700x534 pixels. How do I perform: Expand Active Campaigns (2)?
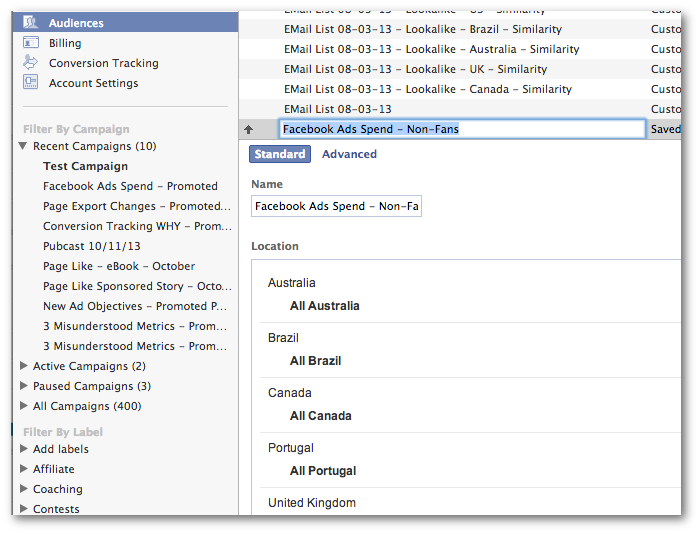(x=24, y=366)
